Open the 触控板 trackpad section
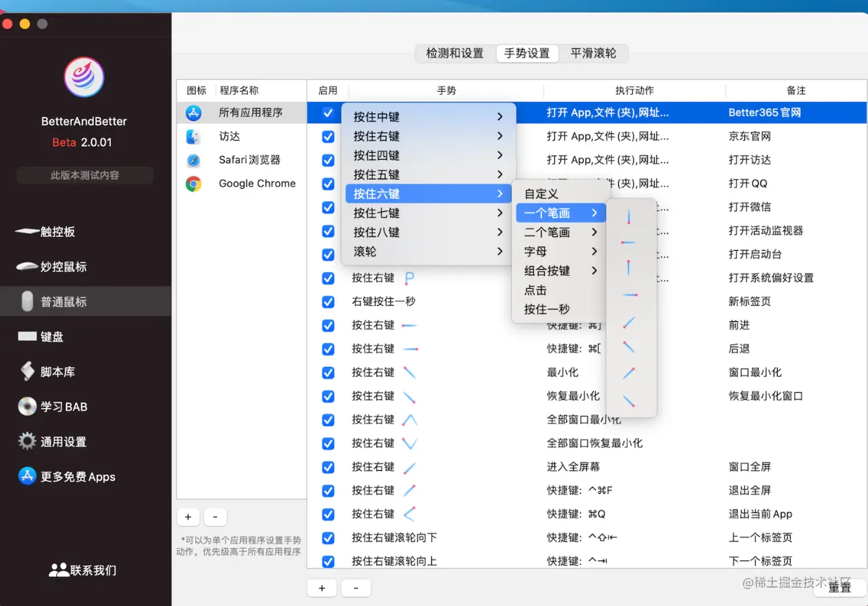Viewport: 868px width, 606px height. 86,232
